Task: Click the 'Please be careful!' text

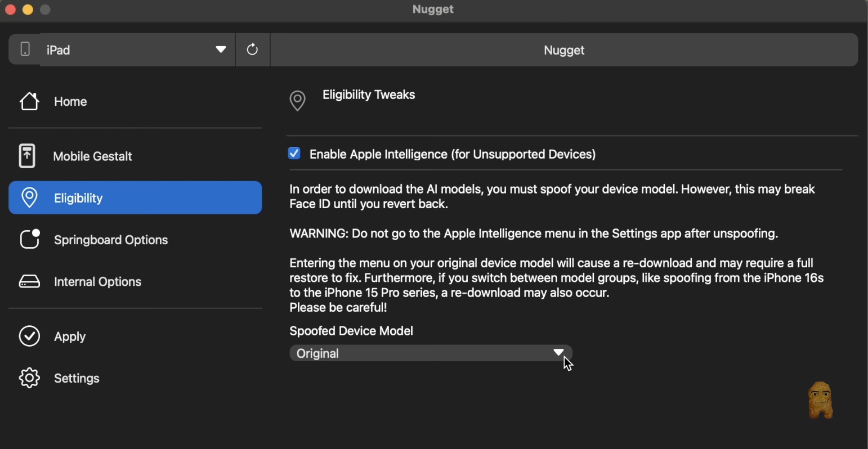Action: pos(338,308)
